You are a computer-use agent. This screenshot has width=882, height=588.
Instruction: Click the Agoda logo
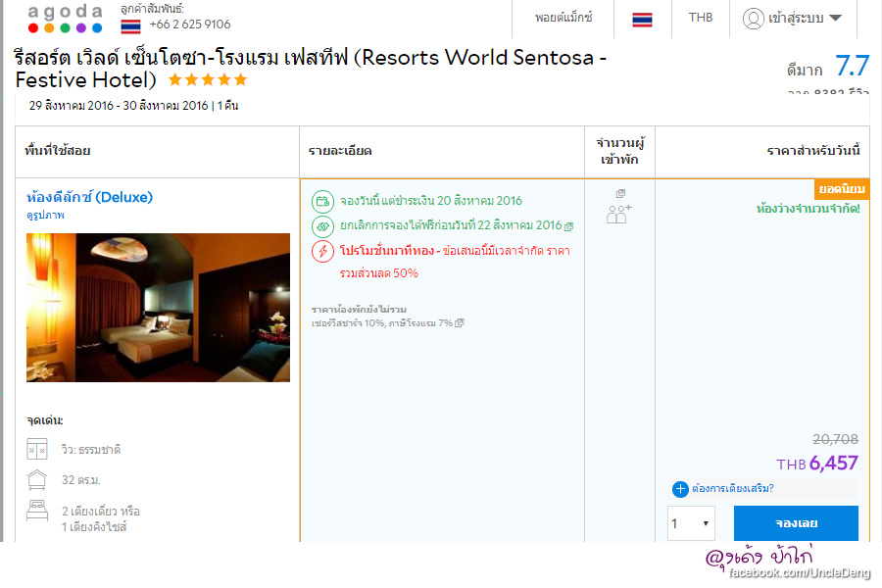point(65,19)
